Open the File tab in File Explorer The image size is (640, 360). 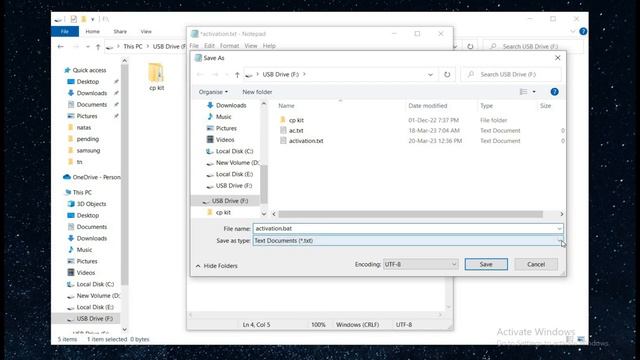coord(65,31)
